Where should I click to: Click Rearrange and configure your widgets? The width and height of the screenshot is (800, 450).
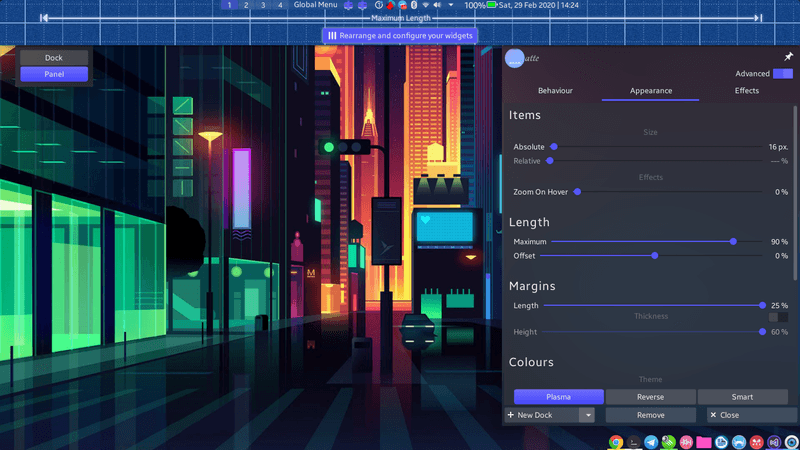coord(400,35)
